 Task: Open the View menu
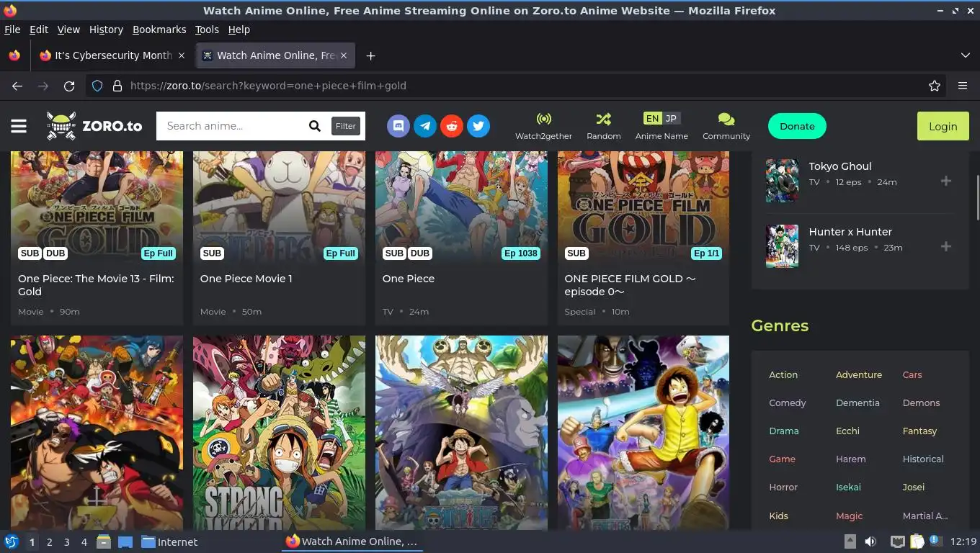coord(68,30)
